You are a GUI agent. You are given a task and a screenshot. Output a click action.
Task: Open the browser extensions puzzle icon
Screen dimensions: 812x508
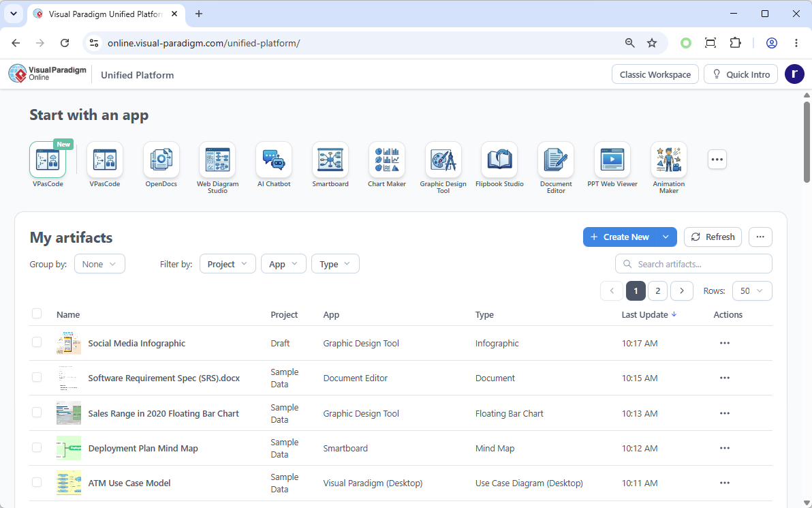[735, 43]
